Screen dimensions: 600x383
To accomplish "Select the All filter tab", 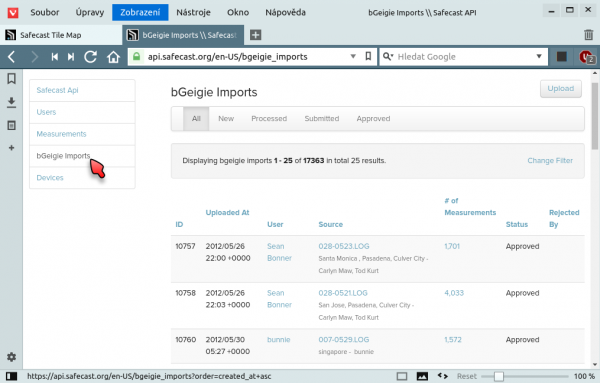I will pyautogui.click(x=196, y=119).
